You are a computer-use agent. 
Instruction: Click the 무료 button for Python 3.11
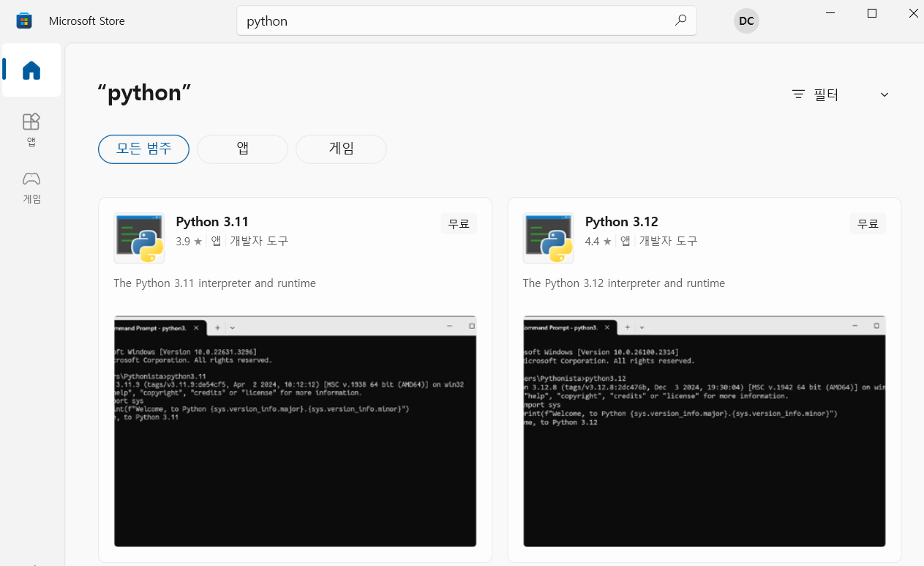click(459, 224)
